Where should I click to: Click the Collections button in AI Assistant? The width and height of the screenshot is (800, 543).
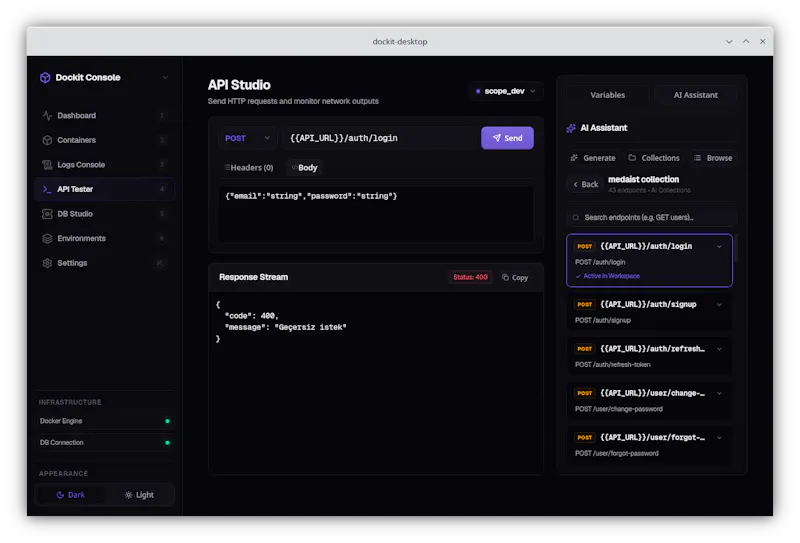coord(654,158)
